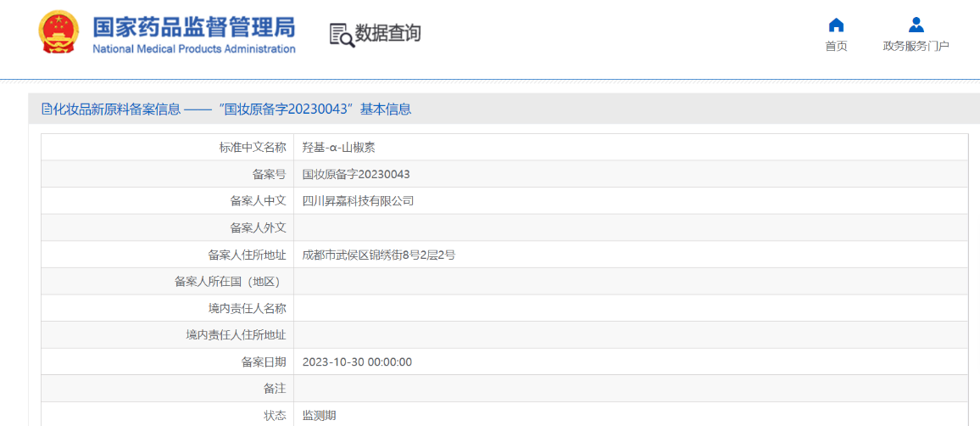This screenshot has height=426, width=980.
Task: Click the 数据查询 magnifier document icon
Action: point(341,34)
